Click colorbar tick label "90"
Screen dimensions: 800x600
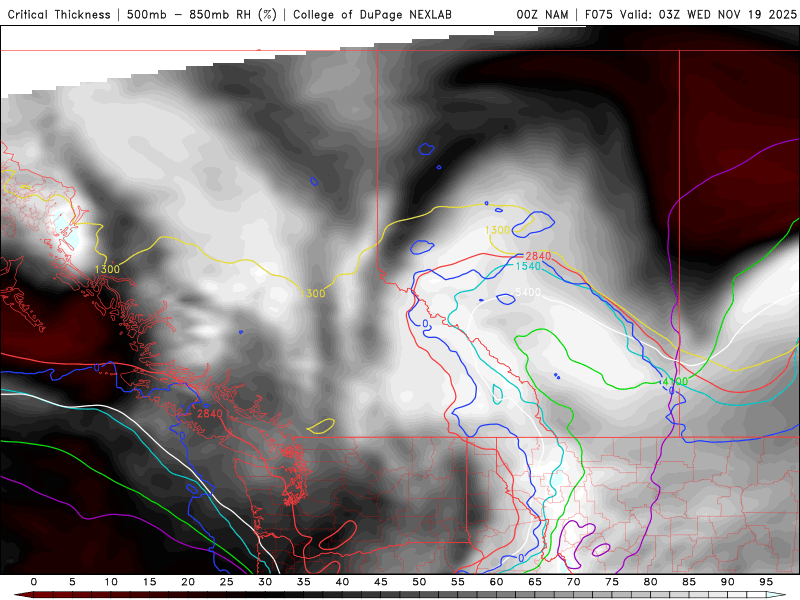[727, 582]
